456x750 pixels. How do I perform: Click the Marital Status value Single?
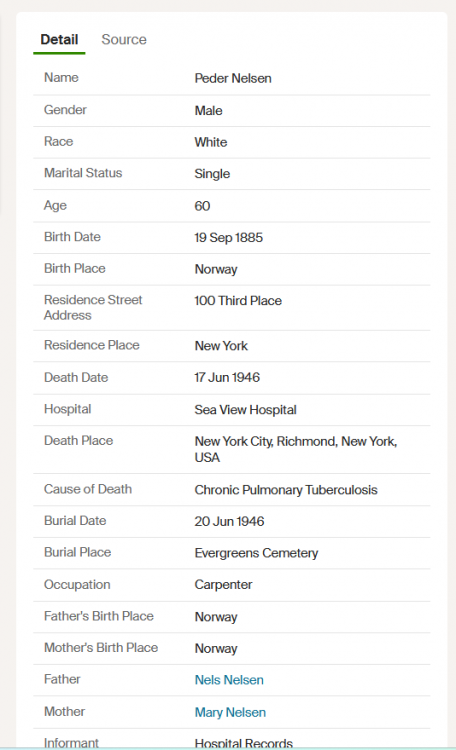click(x=212, y=174)
